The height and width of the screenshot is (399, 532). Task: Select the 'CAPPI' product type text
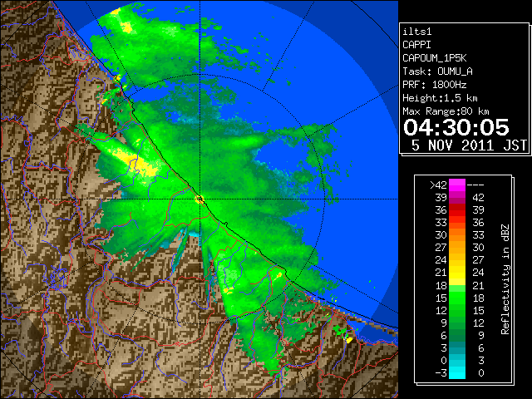point(416,45)
